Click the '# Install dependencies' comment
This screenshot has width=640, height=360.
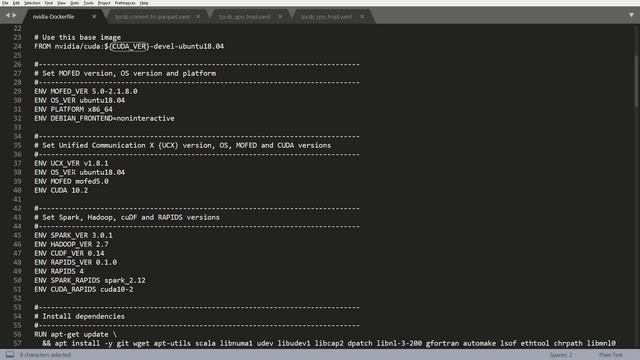pyautogui.click(x=80, y=316)
